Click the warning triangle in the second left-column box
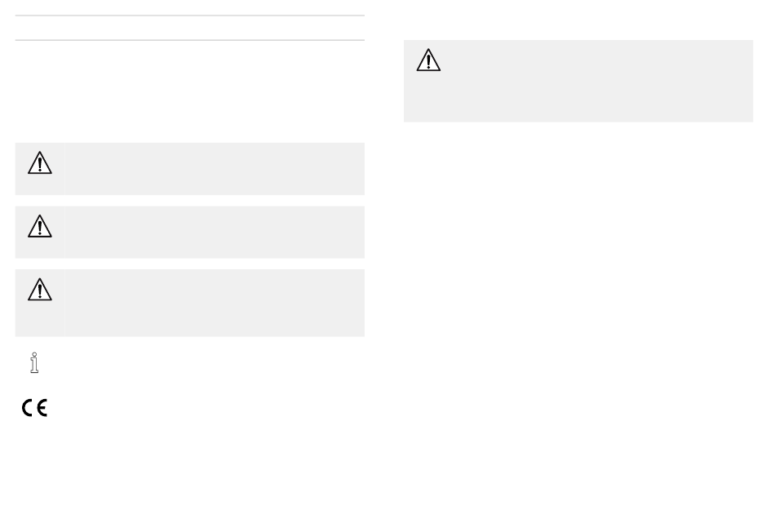 pos(40,227)
